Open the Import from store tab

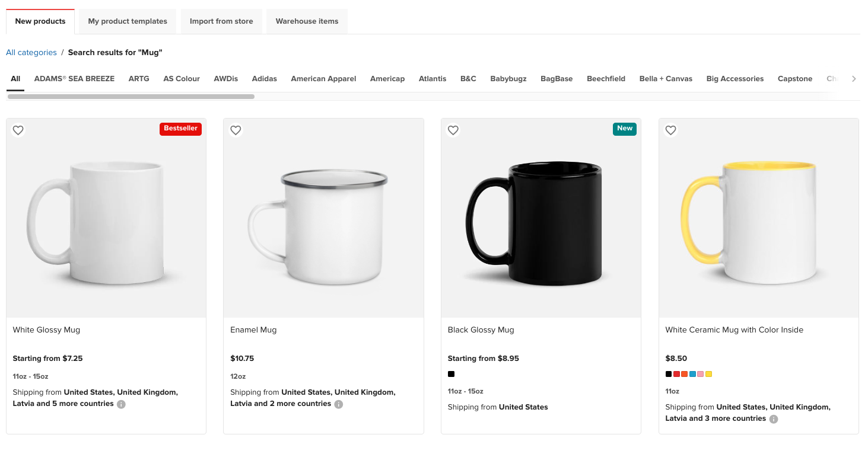coord(221,21)
